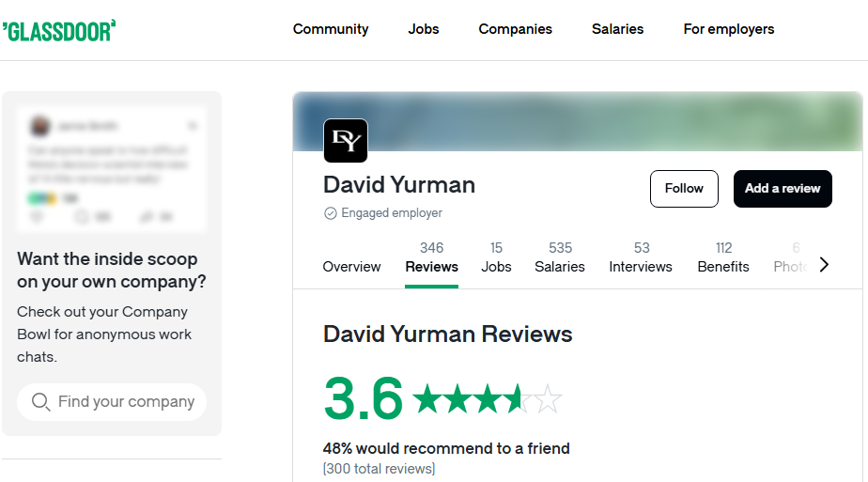This screenshot has height=482, width=868.
Task: Open the 112 Benefits tab
Action: pos(723,257)
